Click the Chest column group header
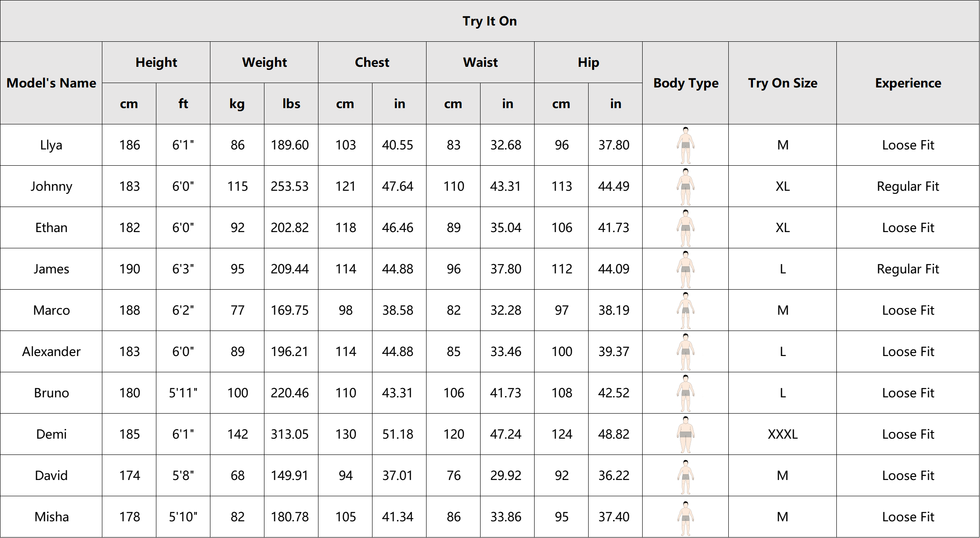Viewport: 980px width, 538px height. pyautogui.click(x=372, y=62)
